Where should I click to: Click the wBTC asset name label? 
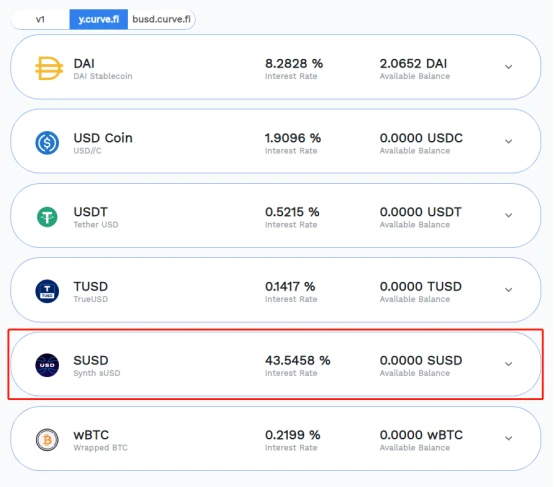coord(91,435)
